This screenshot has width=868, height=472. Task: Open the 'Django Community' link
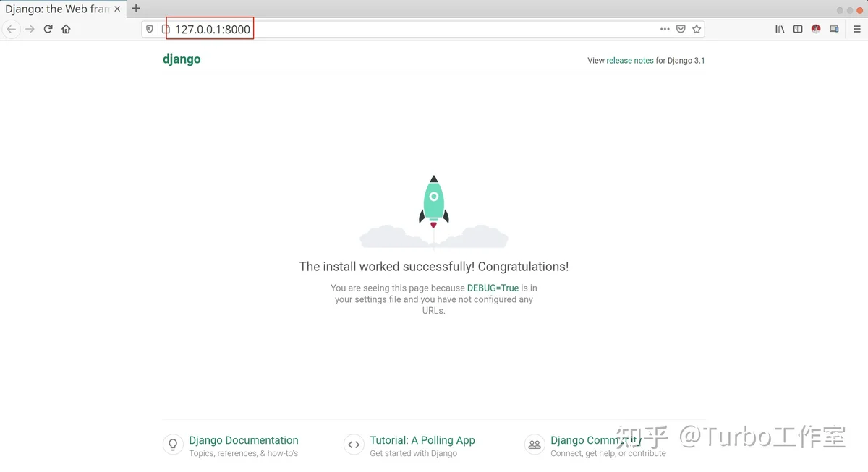596,440
